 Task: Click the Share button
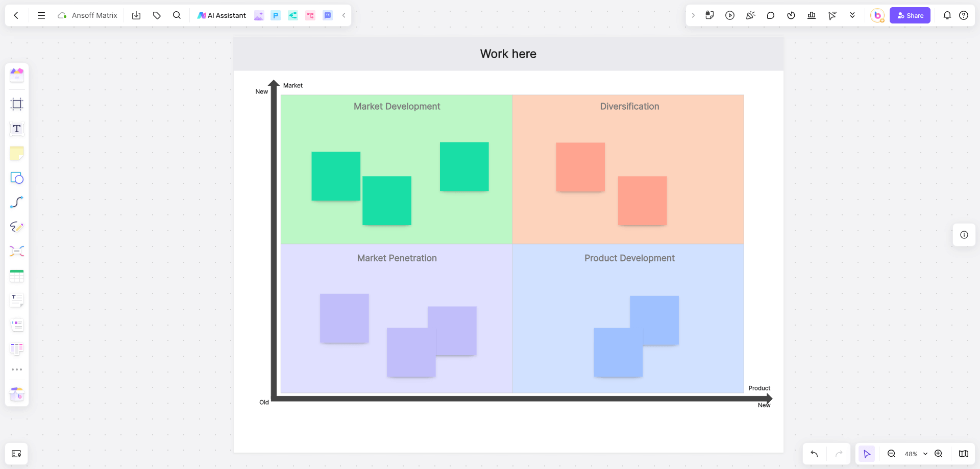910,15
